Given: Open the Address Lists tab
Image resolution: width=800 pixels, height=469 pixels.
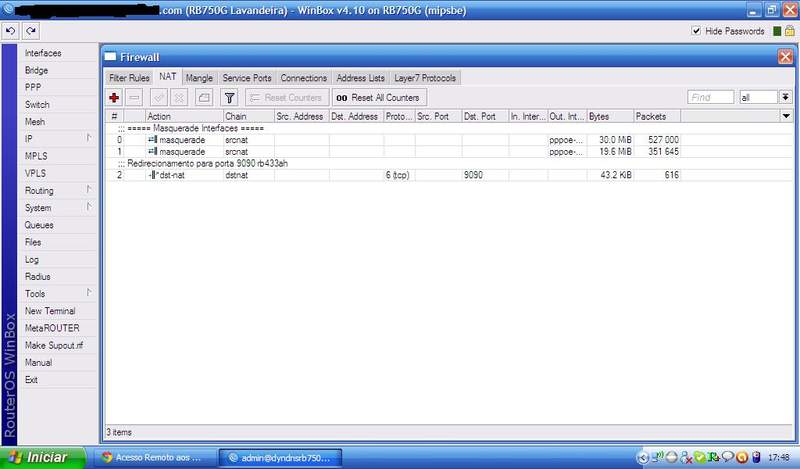Looking at the screenshot, I should click(360, 78).
